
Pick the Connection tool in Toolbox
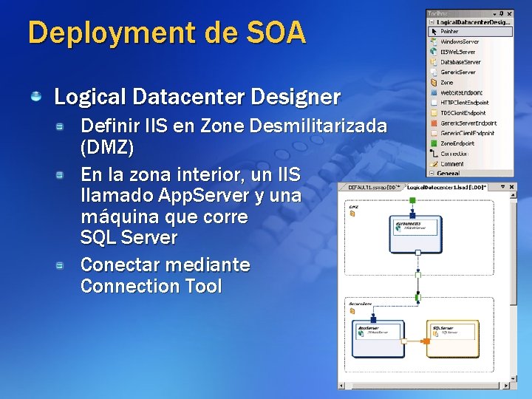pos(470,154)
